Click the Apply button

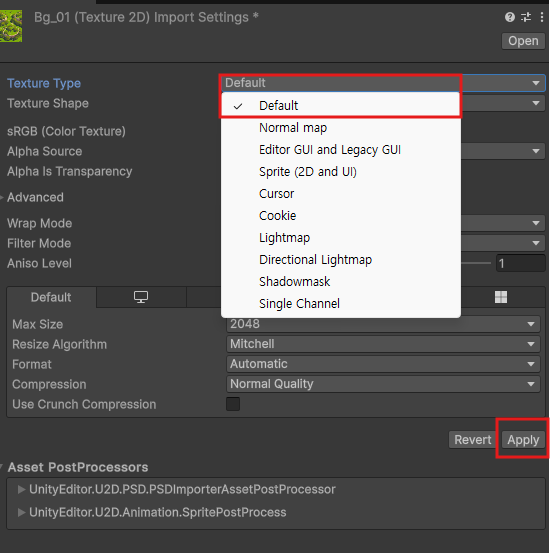coord(523,440)
